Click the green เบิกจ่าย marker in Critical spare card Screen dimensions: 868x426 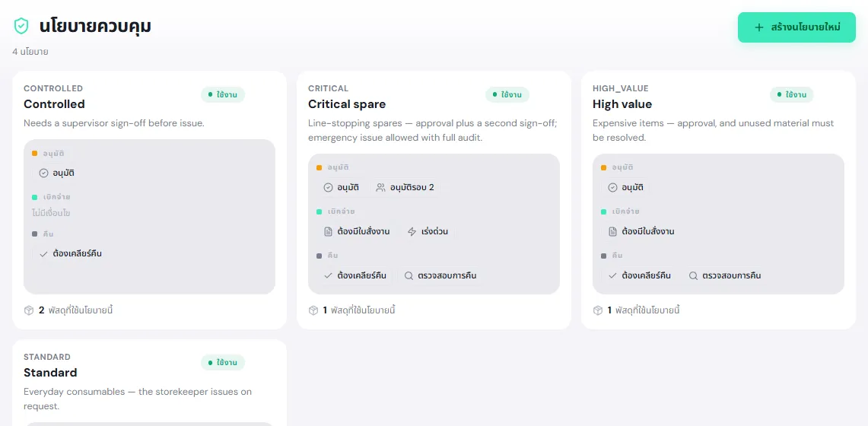319,211
